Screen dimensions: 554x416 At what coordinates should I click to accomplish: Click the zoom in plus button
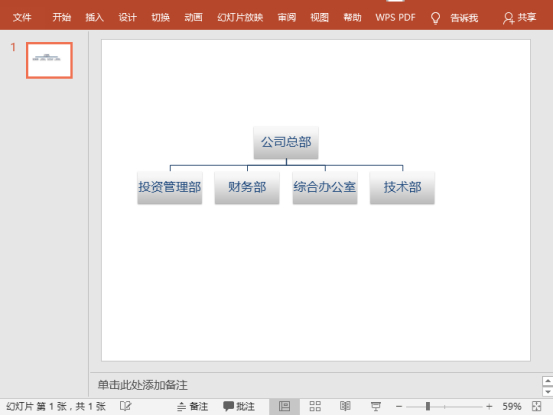pyautogui.click(x=489, y=407)
